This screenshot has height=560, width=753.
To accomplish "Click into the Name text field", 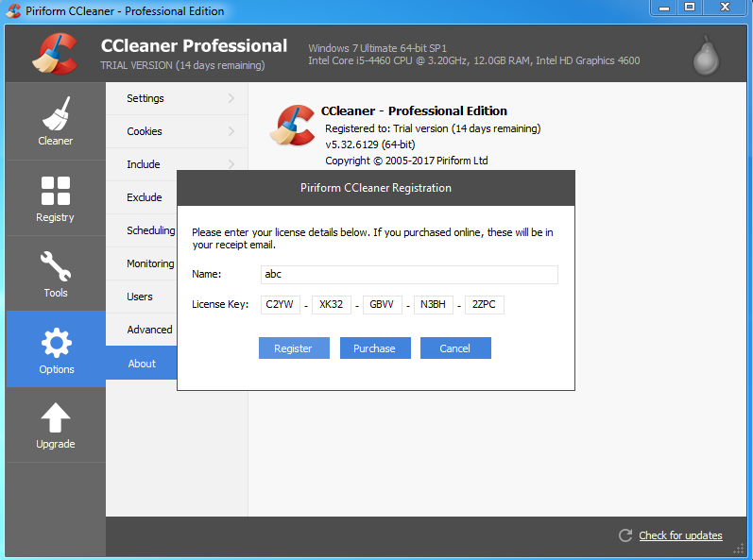I will point(409,275).
